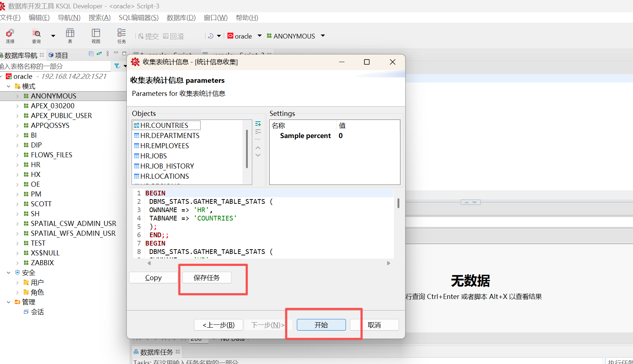The width and height of the screenshot is (633, 364).
Task: Click the 视图 (View) toolbar icon
Action: click(96, 36)
